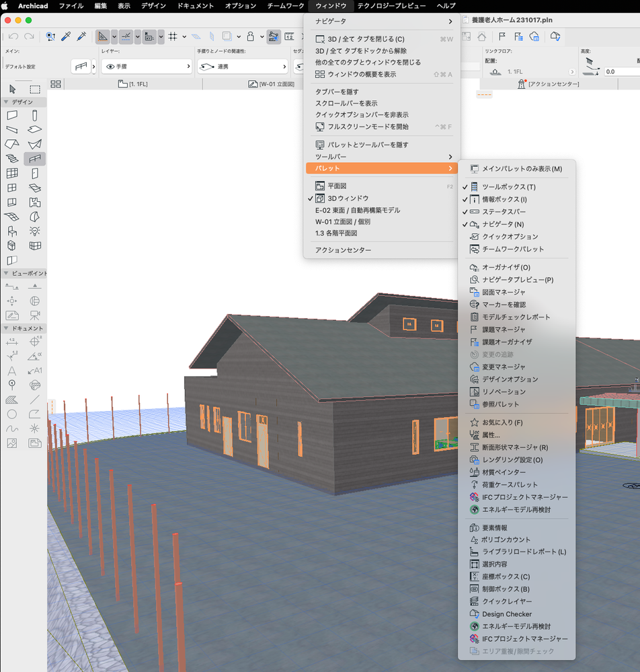Open the チームワーク menu
640x672 pixels.
(285, 5)
